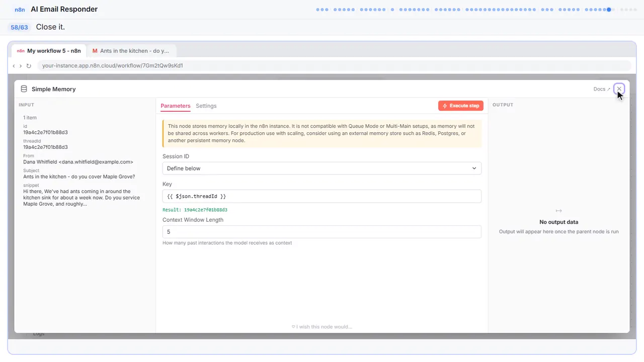Expand the Session ID dropdown
This screenshot has height=362, width=644.
tap(322, 168)
